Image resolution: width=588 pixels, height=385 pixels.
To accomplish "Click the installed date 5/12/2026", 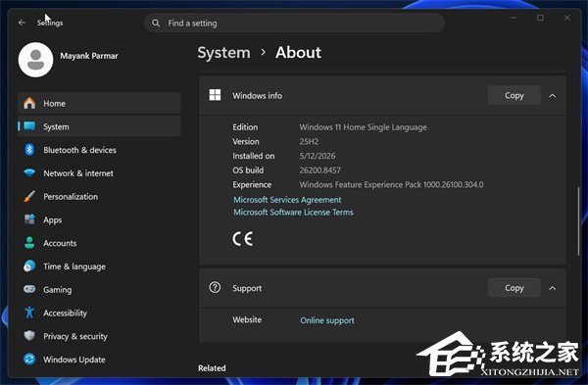I will [318, 156].
